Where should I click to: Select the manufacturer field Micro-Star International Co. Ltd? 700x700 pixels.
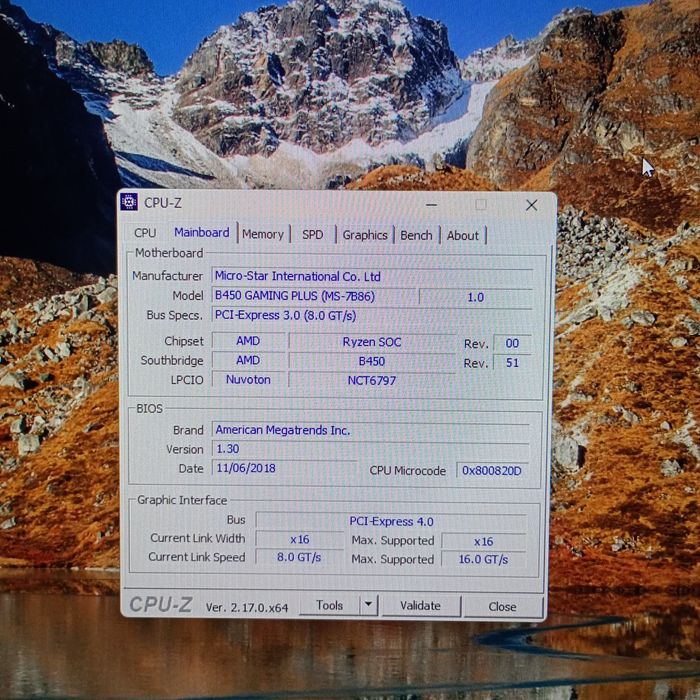tap(372, 276)
